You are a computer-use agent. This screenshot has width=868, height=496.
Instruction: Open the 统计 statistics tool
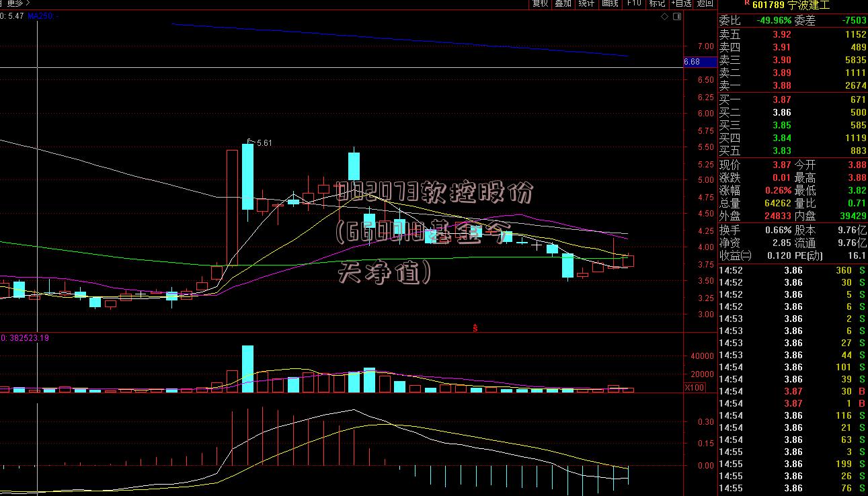click(x=586, y=3)
